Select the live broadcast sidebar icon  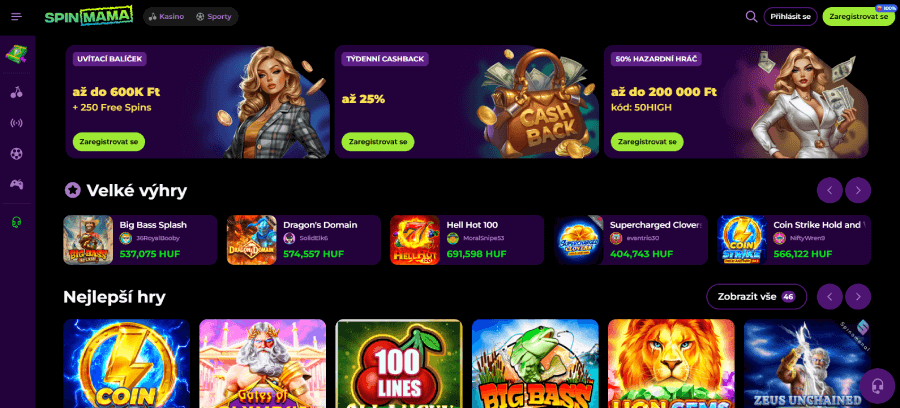pyautogui.click(x=17, y=123)
